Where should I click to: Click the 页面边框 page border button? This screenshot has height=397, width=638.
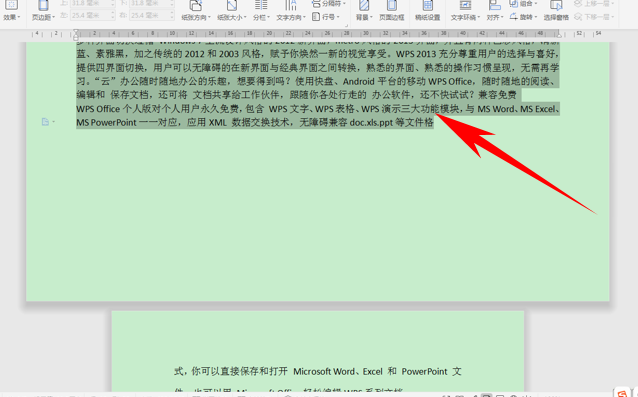point(391,11)
